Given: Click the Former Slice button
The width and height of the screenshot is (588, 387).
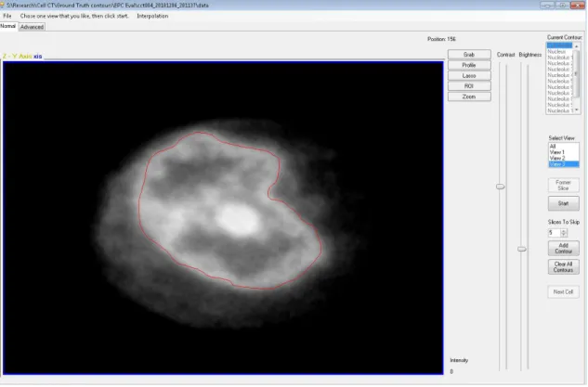Looking at the screenshot, I should pos(563,185).
